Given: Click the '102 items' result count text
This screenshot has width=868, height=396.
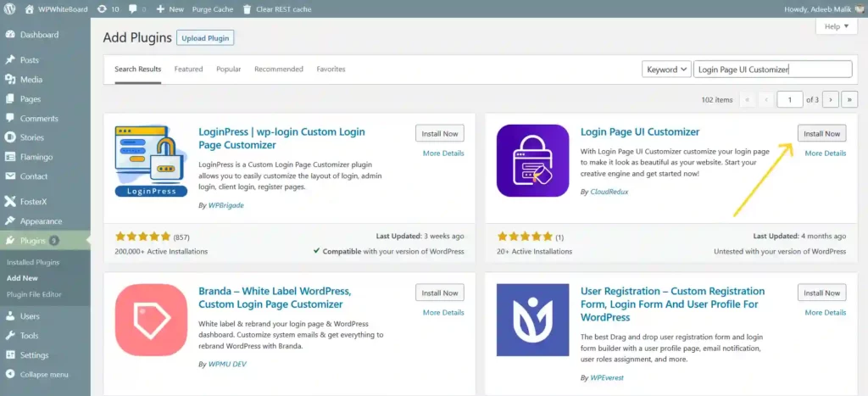Looking at the screenshot, I should (717, 100).
